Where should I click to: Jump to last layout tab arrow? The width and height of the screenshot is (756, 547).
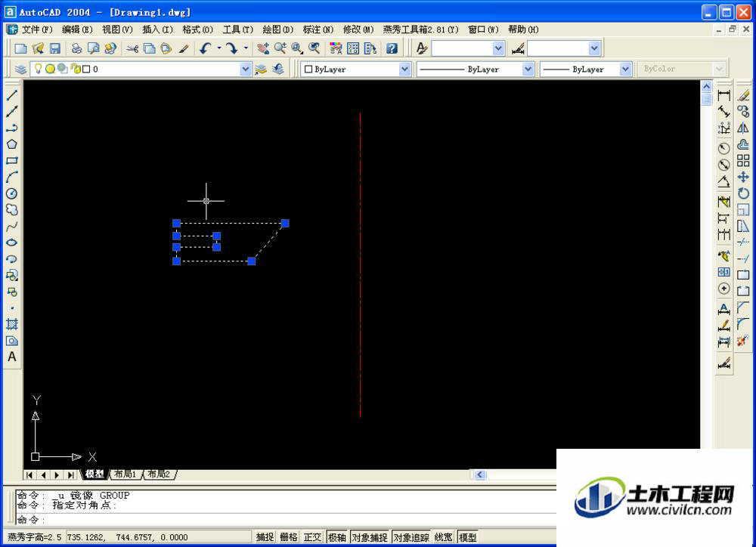pos(70,474)
